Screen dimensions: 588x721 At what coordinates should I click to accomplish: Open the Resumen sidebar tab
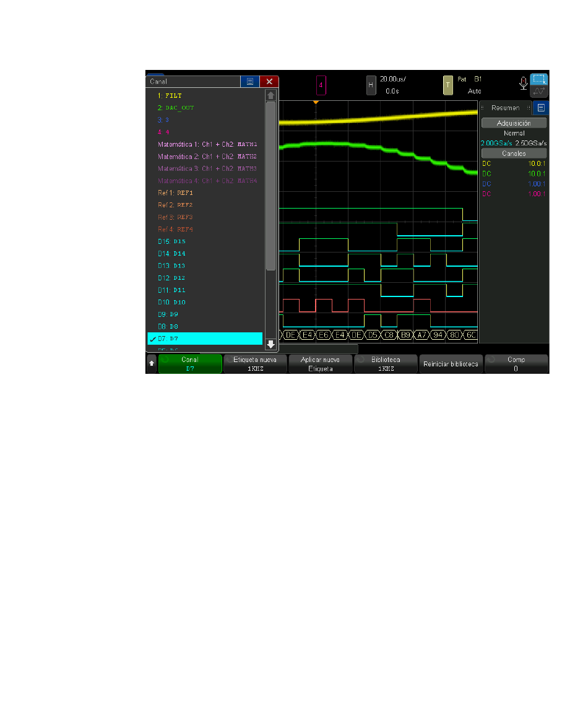[505, 108]
